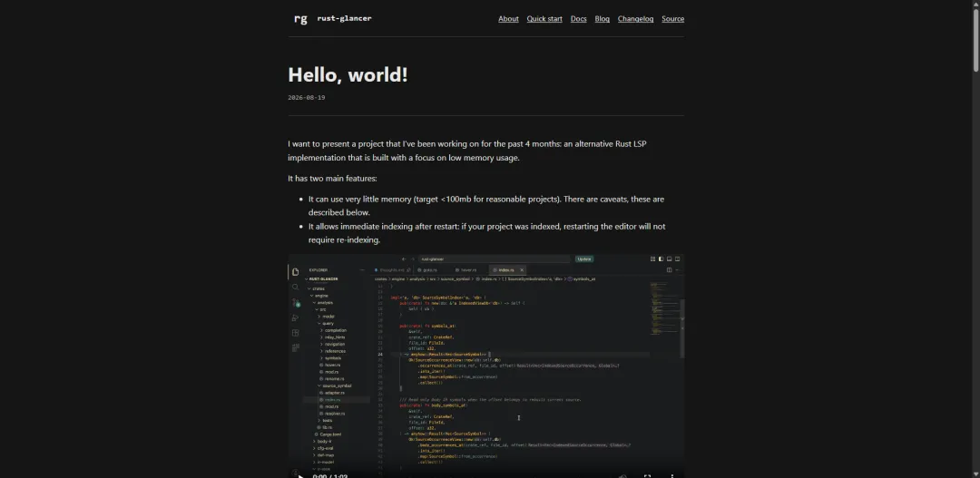980x478 pixels.
Task: Open the Explorer view in activity bar
Action: coord(295,271)
